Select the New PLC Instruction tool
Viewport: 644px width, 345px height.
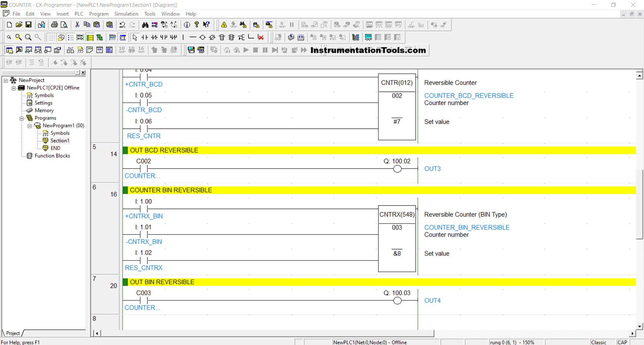222,37
